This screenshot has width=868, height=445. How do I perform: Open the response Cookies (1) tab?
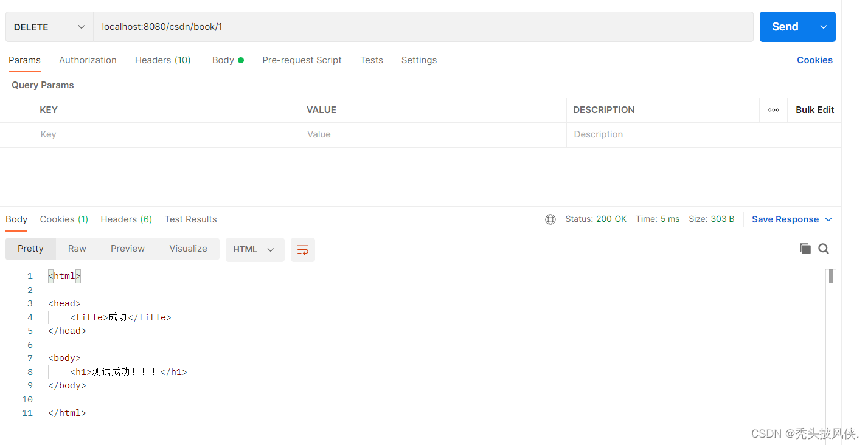pos(64,219)
